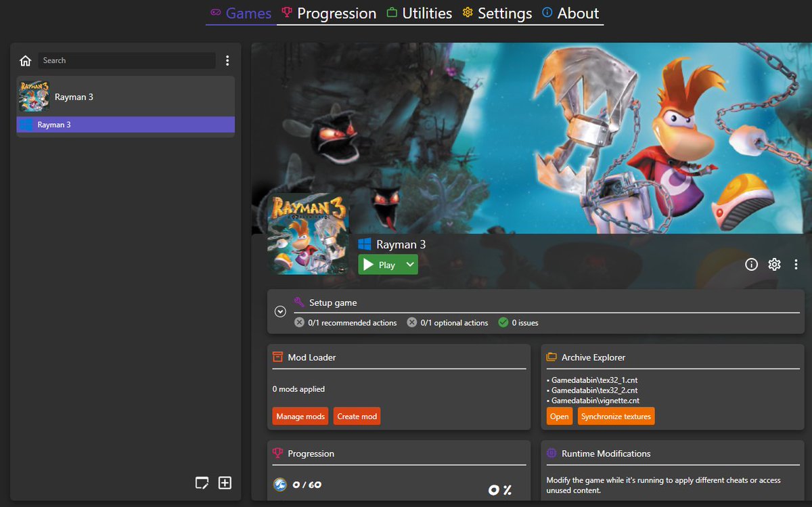Viewport: 812px width, 507px height.
Task: Click the Runtime Modifications chip icon
Action: pos(551,453)
